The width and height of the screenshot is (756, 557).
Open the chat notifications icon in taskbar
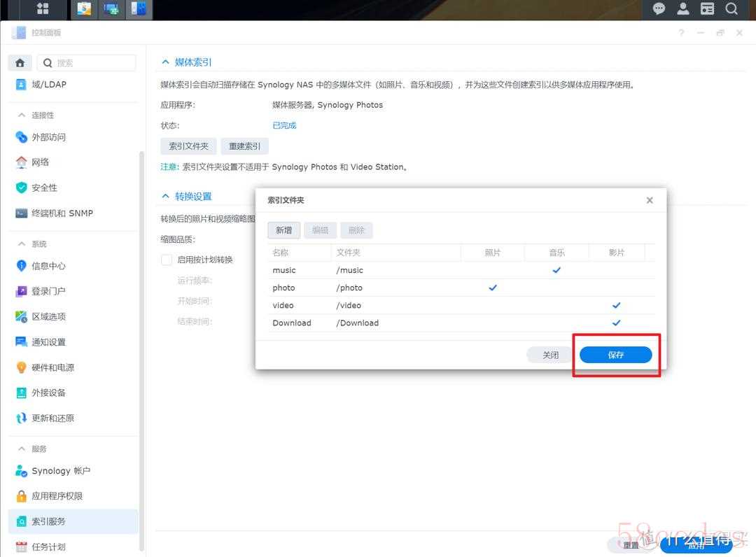pos(659,8)
